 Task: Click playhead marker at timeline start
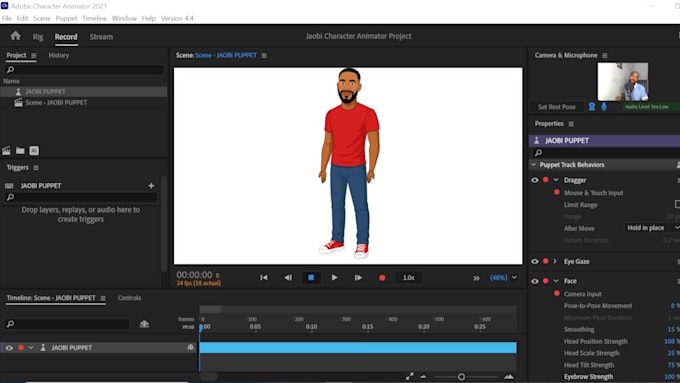[201, 328]
